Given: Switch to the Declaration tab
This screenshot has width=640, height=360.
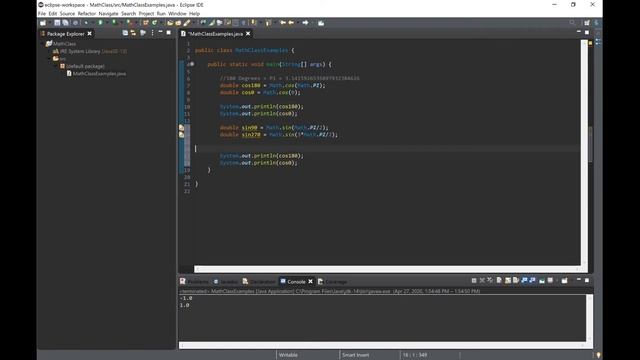Looking at the screenshot, I should point(259,282).
